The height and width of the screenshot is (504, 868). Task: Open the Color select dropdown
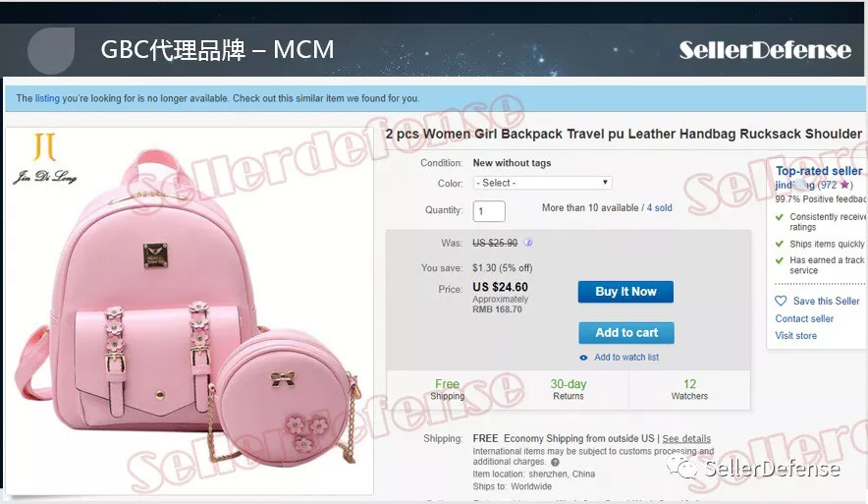542,183
